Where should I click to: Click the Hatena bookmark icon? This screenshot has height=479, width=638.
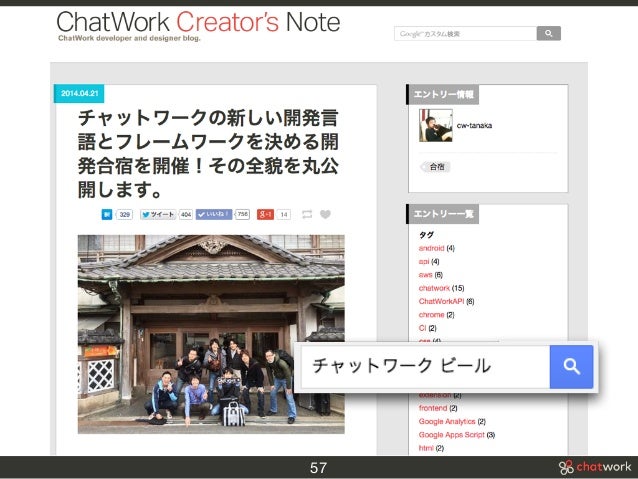pos(107,214)
